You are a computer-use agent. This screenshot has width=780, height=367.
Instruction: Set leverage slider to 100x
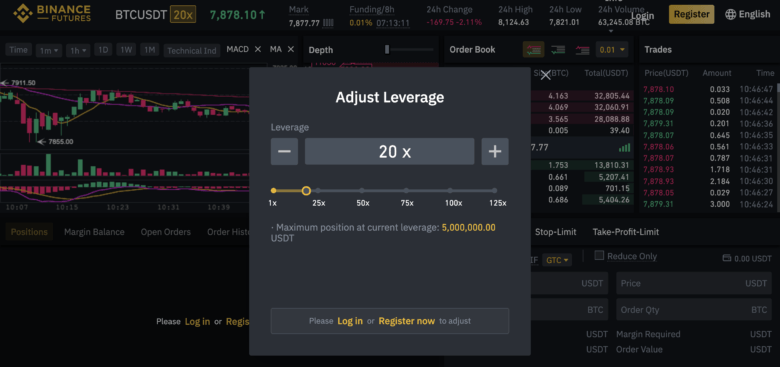pos(450,190)
